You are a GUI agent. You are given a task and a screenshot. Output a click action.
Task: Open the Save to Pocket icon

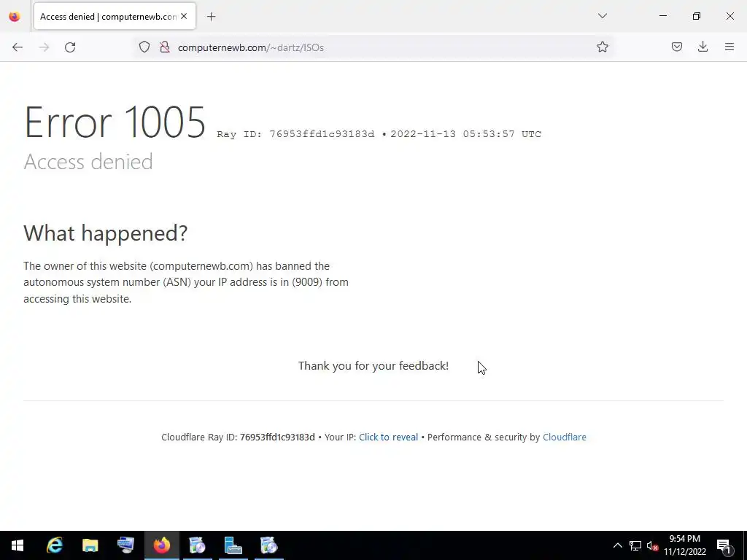(676, 47)
